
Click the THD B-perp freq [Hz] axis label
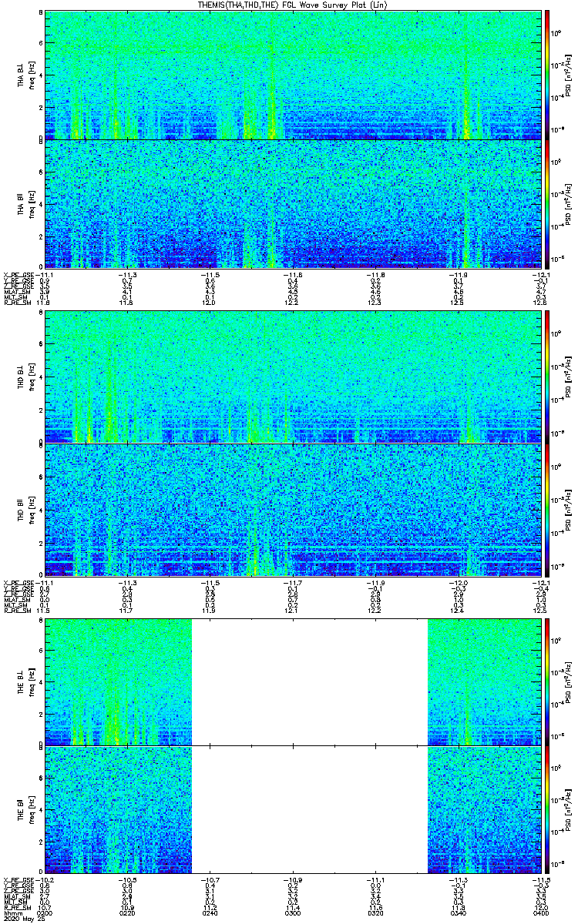click(x=32, y=377)
